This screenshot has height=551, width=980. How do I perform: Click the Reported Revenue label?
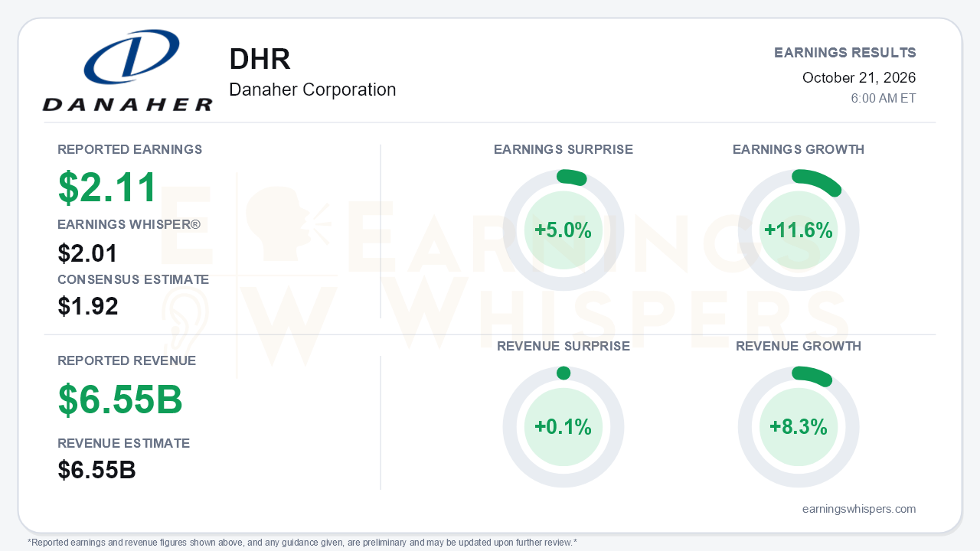click(127, 360)
